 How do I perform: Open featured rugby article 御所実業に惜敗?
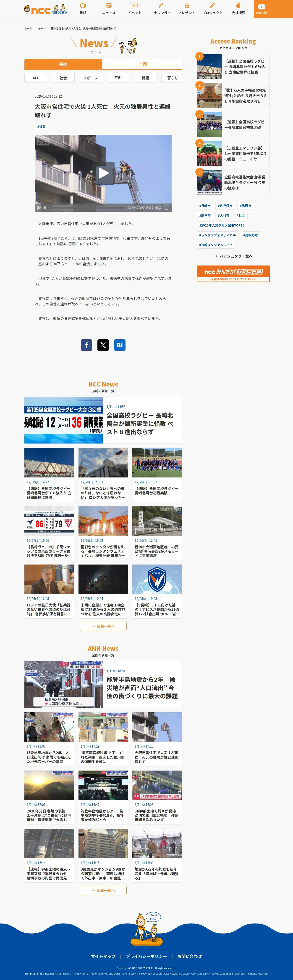tap(103, 420)
